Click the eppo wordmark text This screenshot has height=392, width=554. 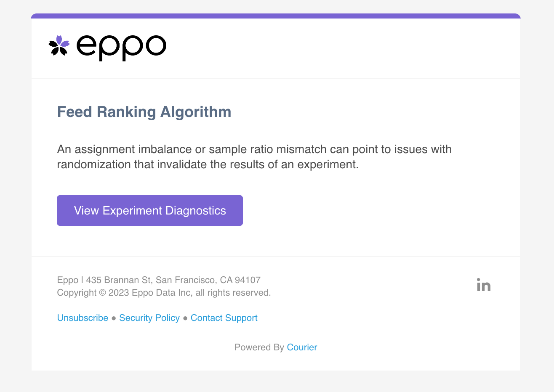(121, 47)
